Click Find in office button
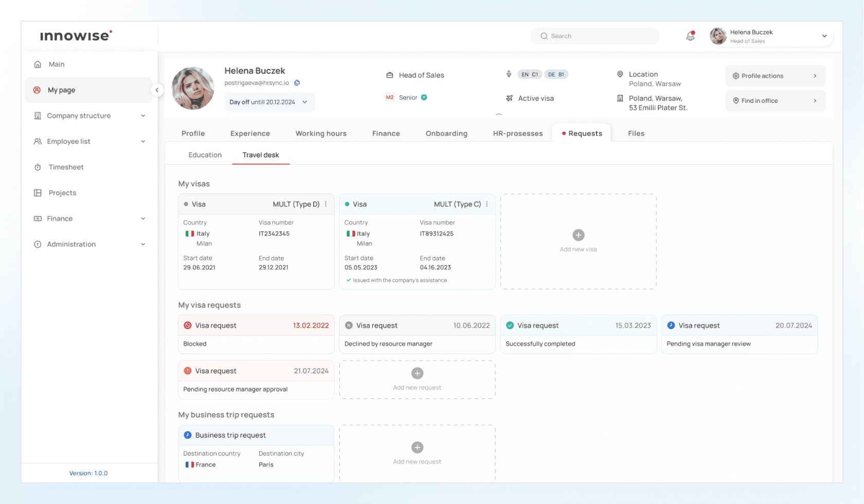Viewport: 864px width, 504px height. [x=775, y=101]
